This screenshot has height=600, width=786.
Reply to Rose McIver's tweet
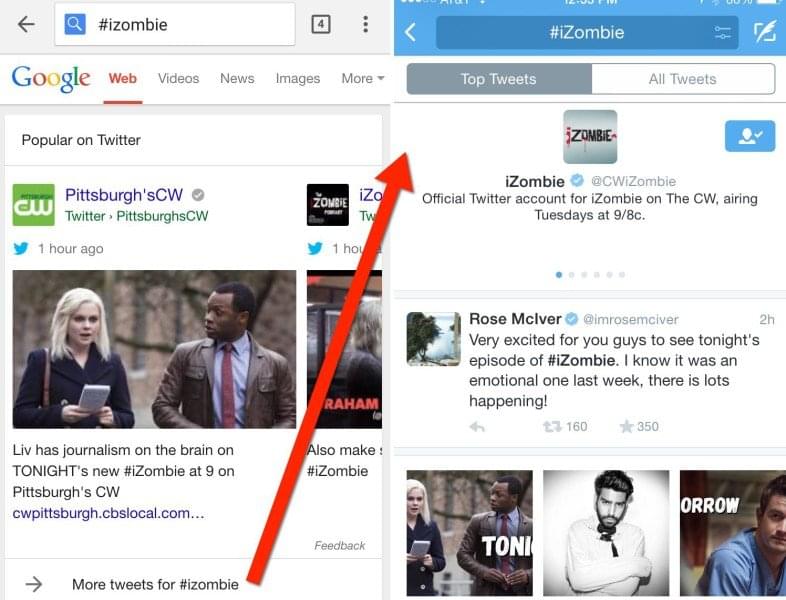pyautogui.click(x=477, y=427)
